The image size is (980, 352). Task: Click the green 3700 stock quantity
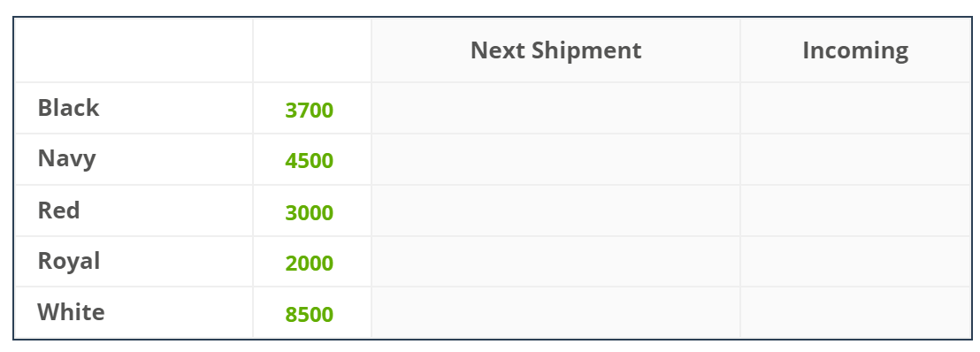pos(310,111)
